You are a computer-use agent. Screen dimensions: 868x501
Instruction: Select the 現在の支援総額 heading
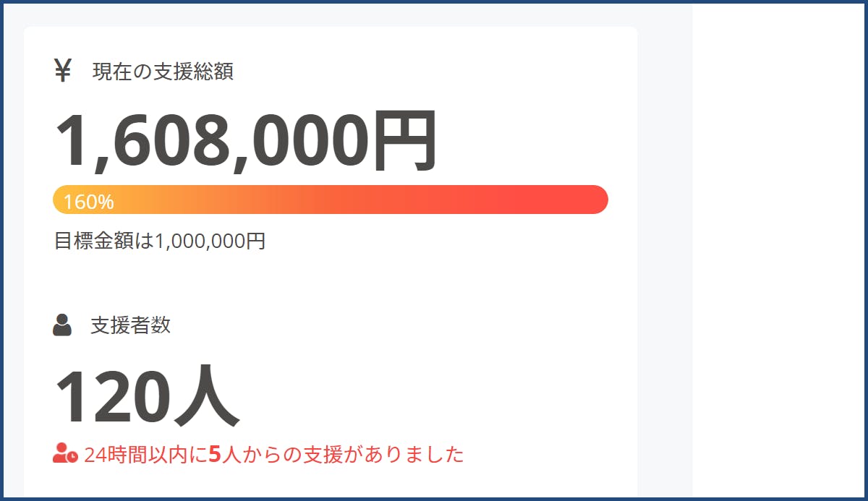click(x=163, y=72)
